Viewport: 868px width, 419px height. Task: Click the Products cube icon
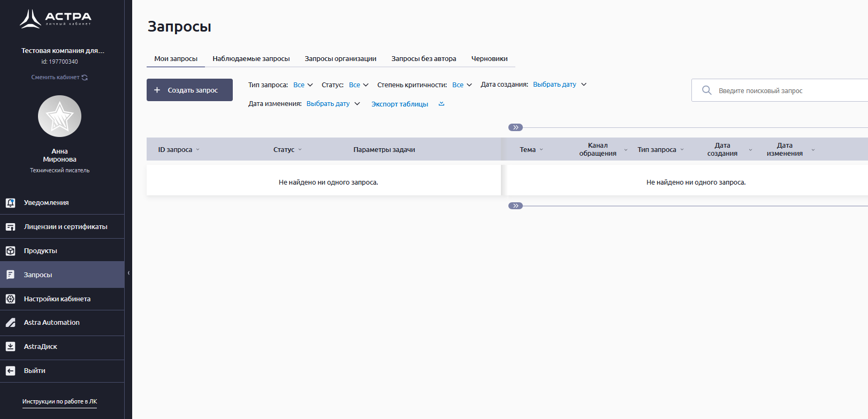click(x=10, y=251)
